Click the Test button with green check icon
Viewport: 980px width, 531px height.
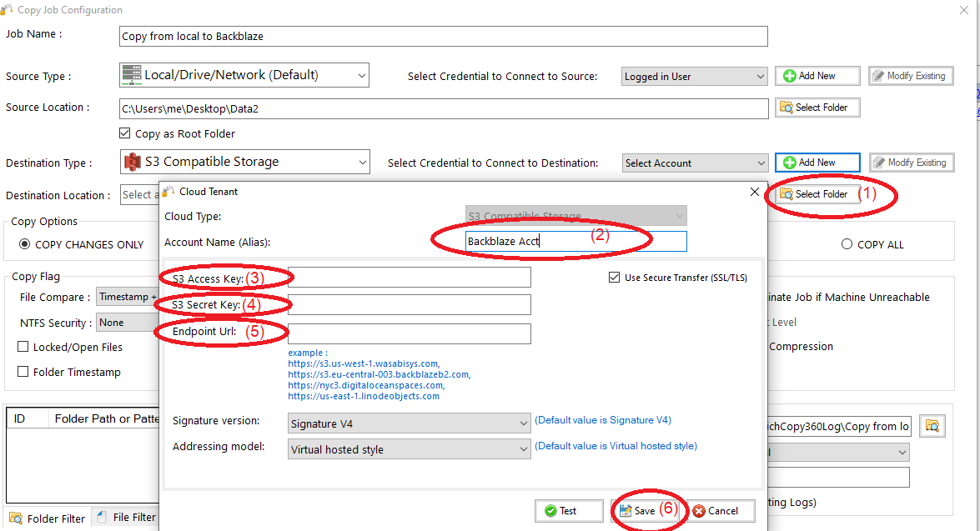[568, 511]
